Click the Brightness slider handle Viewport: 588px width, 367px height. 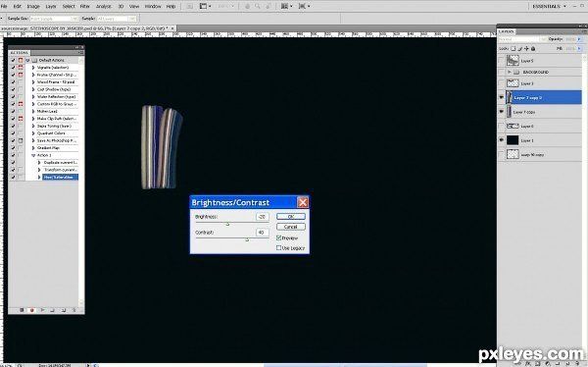point(227,224)
